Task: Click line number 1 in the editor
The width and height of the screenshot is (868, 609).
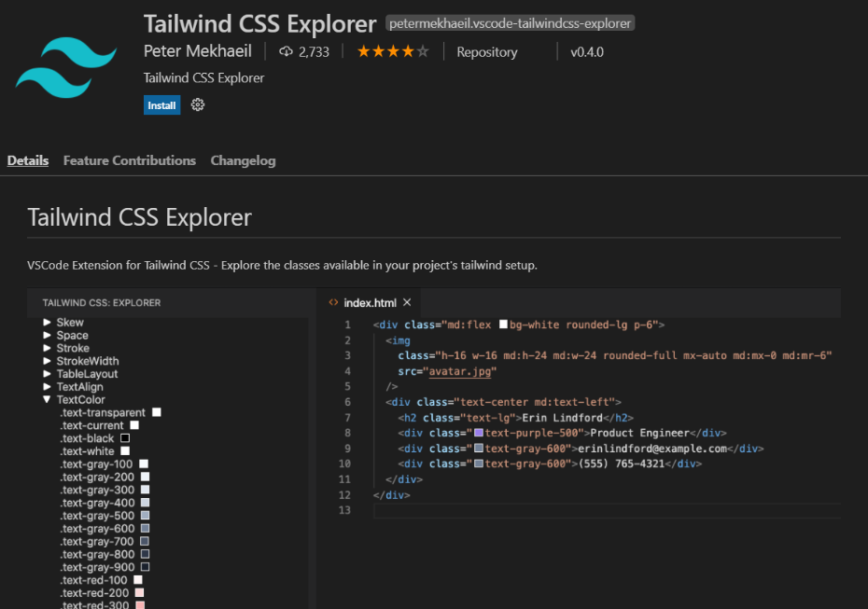Action: tap(347, 325)
